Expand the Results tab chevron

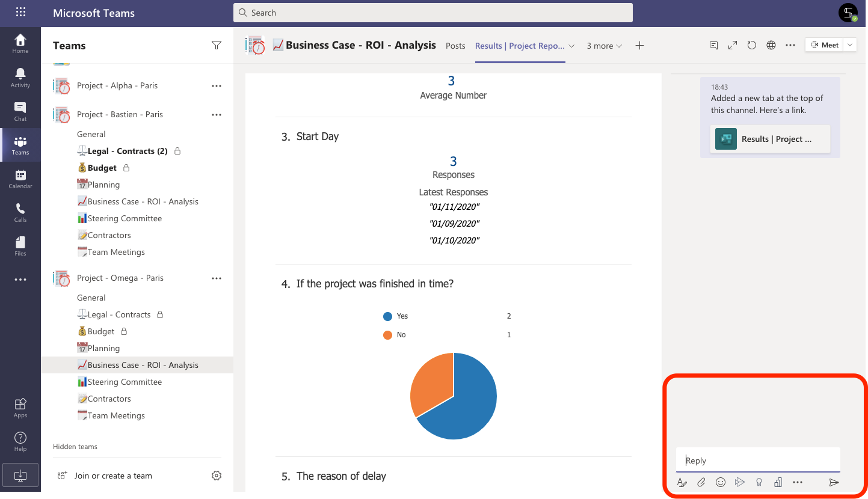tap(571, 46)
